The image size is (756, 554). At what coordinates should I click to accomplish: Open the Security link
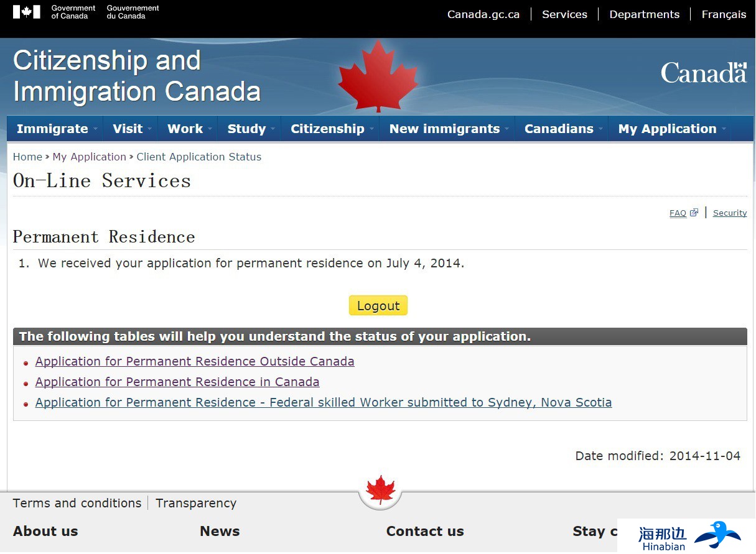coord(729,213)
